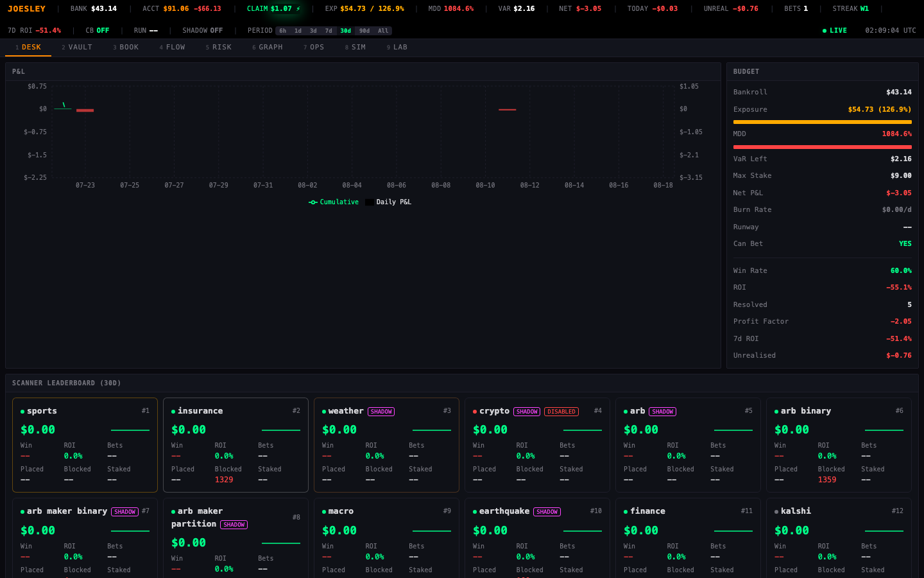This screenshot has width=924, height=578.
Task: Click the STREAK W1 header stat
Action: click(x=850, y=9)
